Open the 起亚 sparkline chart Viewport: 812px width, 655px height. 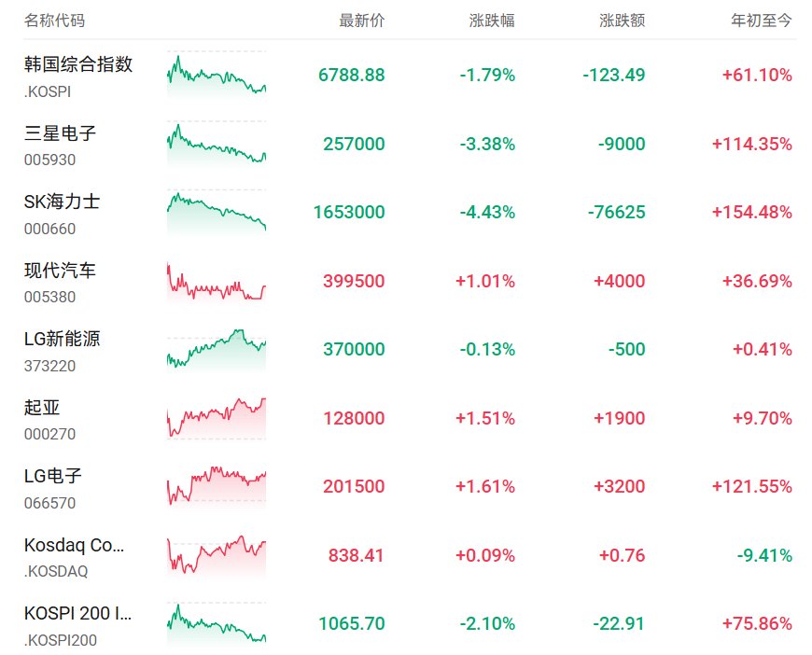[217, 418]
